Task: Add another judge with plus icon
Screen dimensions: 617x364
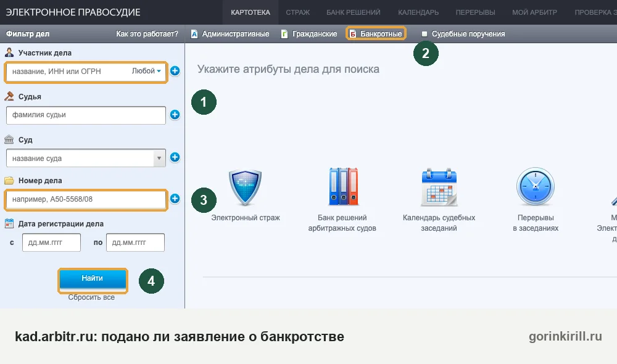Action: coord(175,115)
